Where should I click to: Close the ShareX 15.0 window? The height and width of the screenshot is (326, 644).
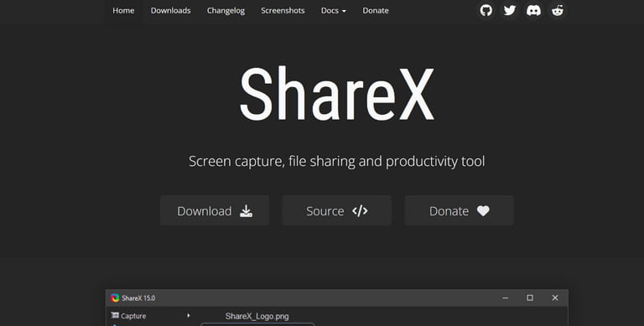point(555,298)
